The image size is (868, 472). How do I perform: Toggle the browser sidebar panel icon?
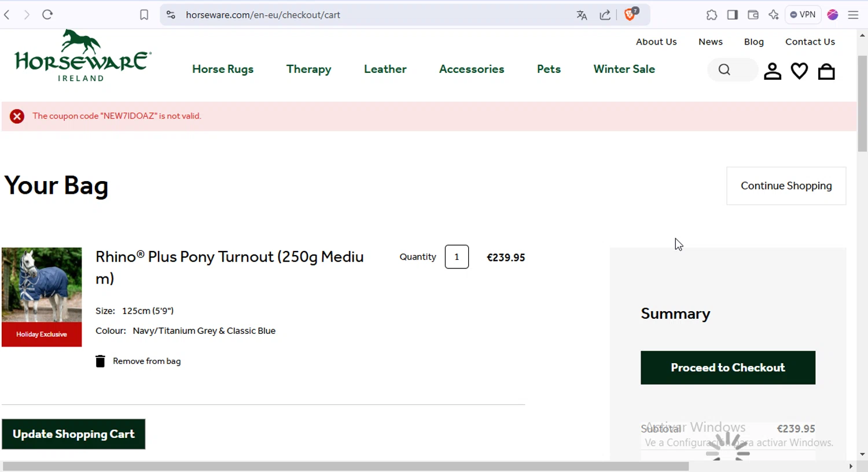coord(733,15)
